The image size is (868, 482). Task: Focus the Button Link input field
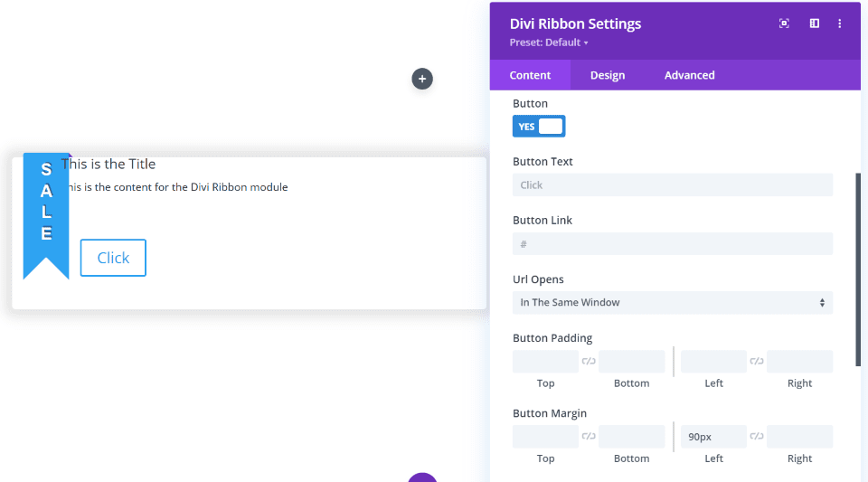[672, 244]
